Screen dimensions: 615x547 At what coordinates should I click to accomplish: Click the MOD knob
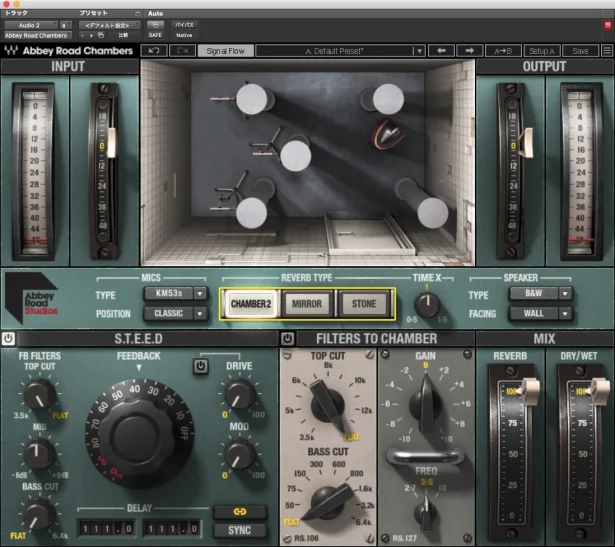[239, 455]
